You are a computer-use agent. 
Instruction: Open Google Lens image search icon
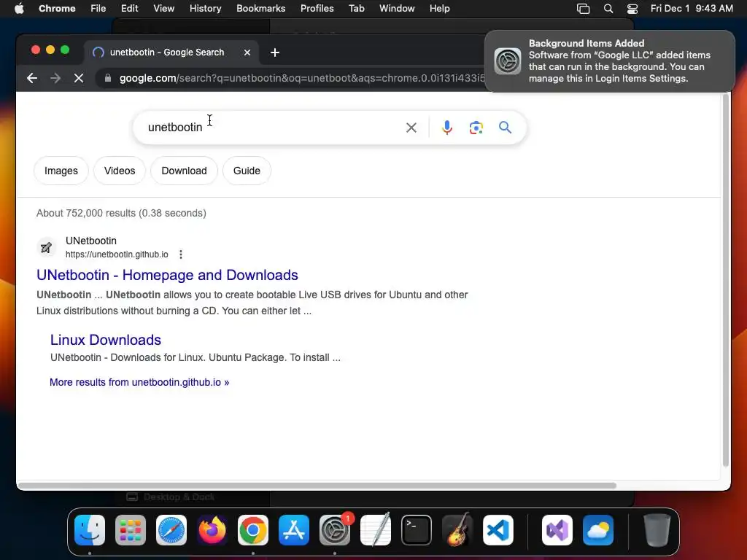pyautogui.click(x=476, y=128)
